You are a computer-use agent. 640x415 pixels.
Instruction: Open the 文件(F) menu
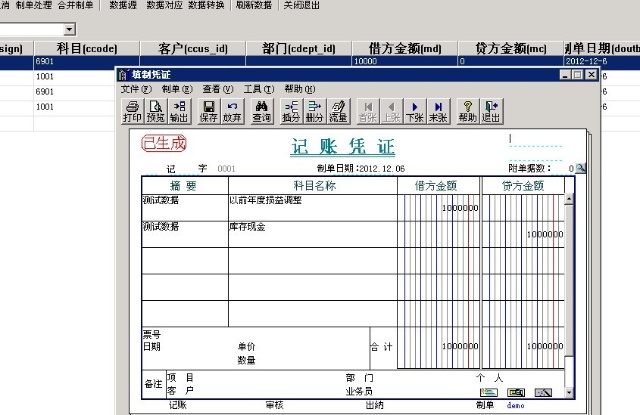136,89
